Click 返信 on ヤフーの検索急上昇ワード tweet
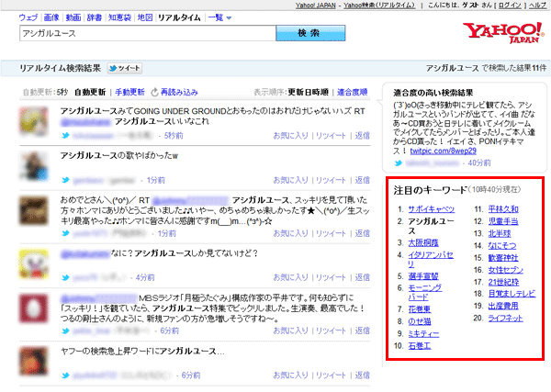 [362, 375]
